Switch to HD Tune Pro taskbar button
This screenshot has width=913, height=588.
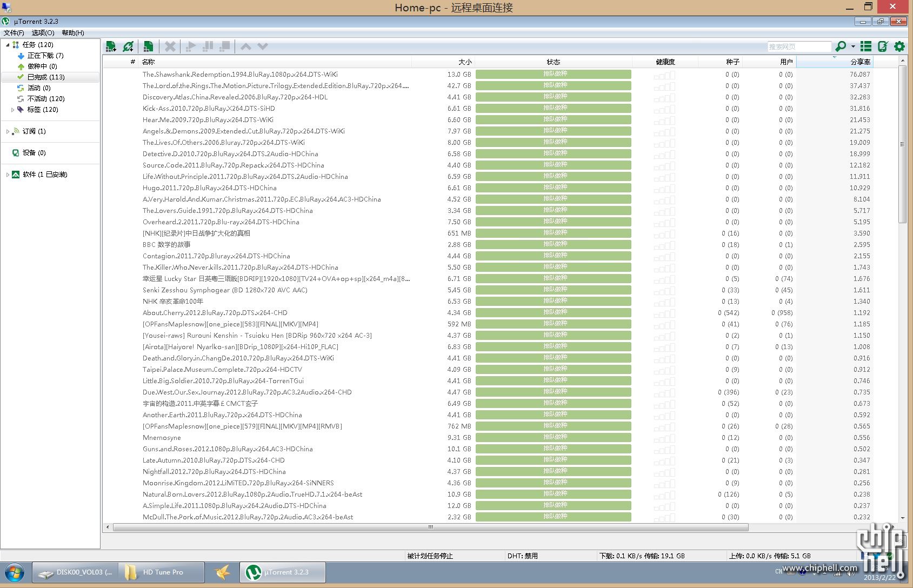click(x=162, y=572)
